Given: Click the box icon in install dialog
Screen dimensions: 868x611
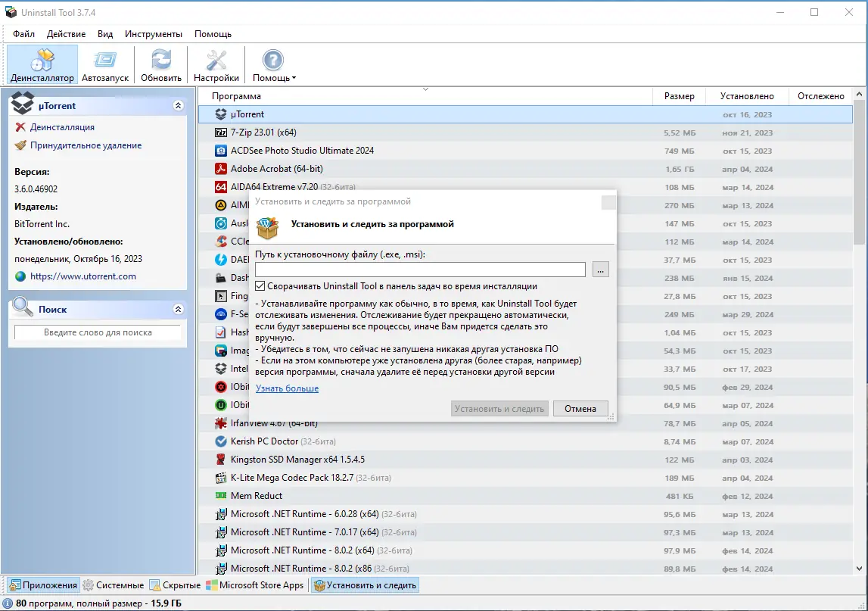Looking at the screenshot, I should point(267,228).
